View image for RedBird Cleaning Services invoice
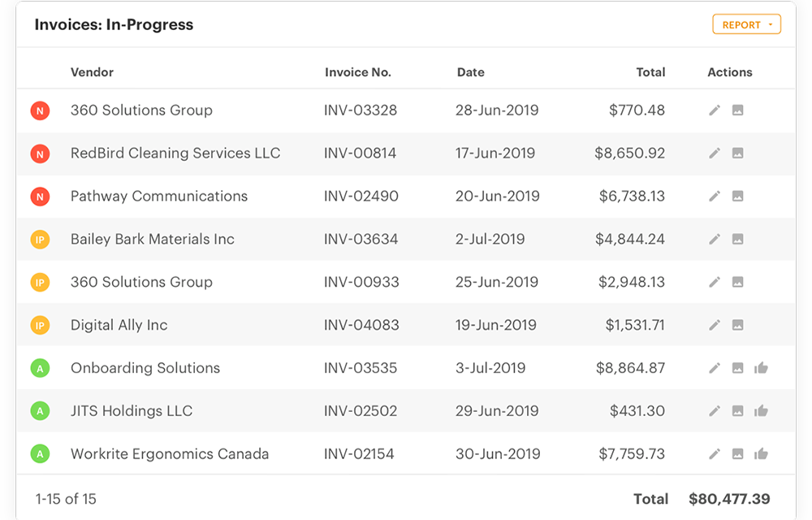 [x=737, y=154]
